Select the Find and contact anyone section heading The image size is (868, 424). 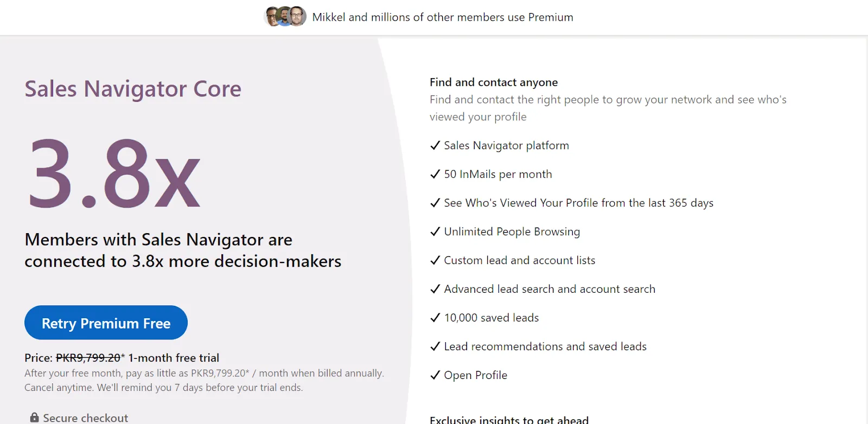(x=493, y=82)
